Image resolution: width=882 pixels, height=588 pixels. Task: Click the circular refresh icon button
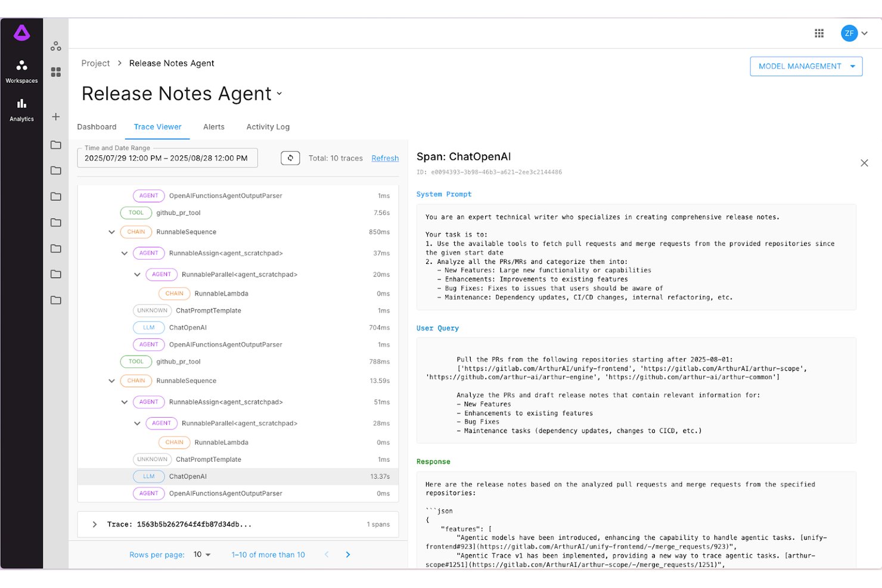coord(290,158)
